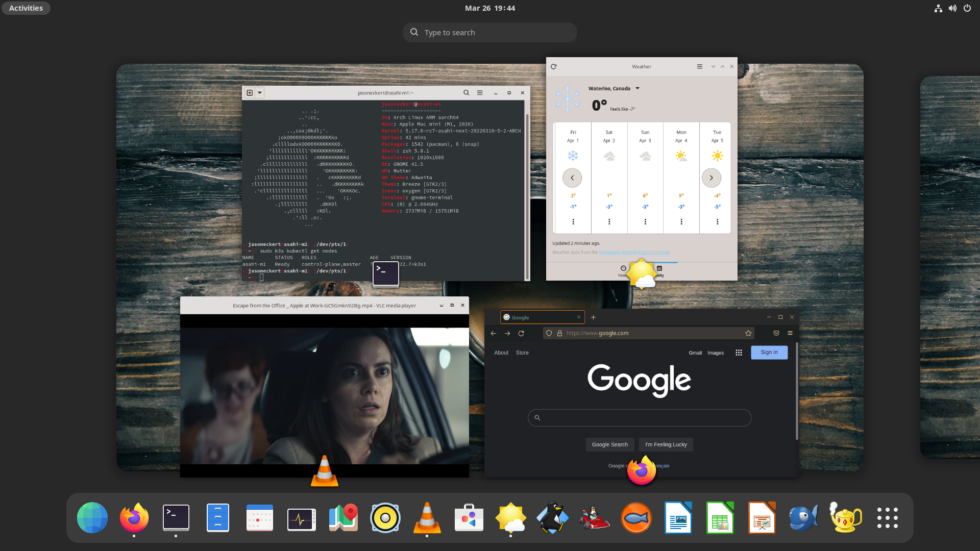Viewport: 980px width, 551px height.
Task: Launch the Bluefish editor from the dock
Action: [x=804, y=518]
